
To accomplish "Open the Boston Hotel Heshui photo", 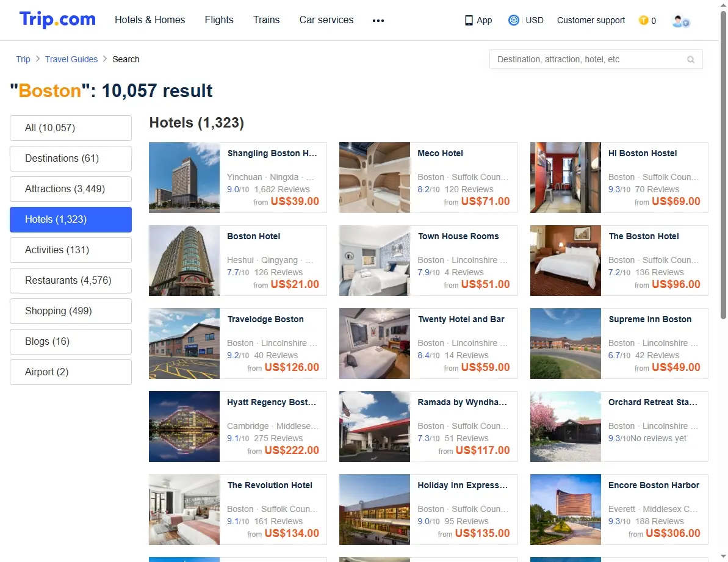I will tap(184, 261).
